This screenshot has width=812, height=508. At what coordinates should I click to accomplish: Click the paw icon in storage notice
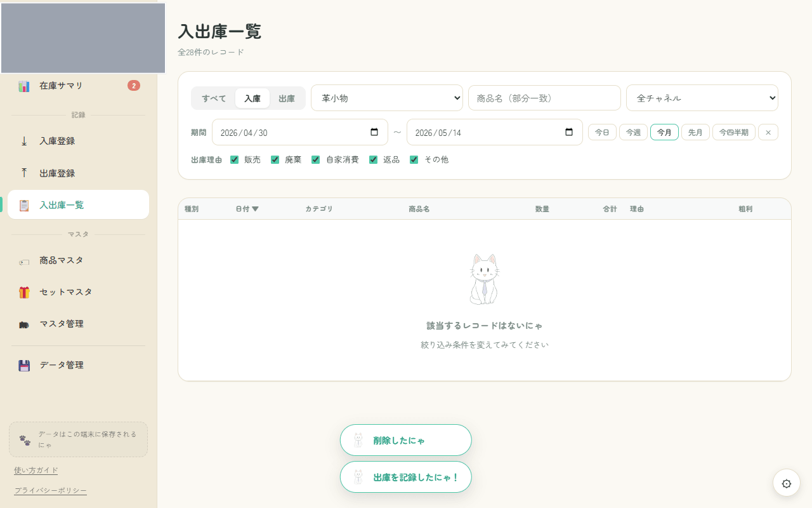tap(25, 439)
